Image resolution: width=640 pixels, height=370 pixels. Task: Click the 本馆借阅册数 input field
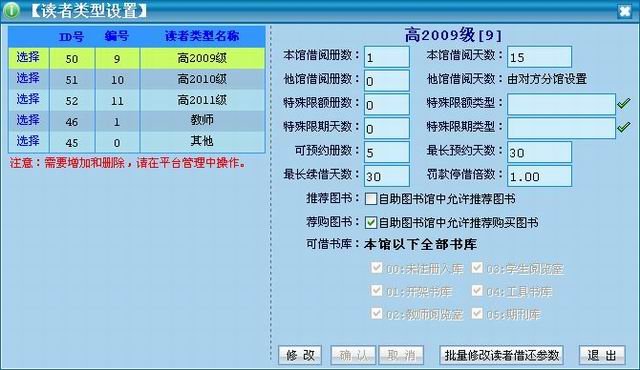click(x=387, y=57)
